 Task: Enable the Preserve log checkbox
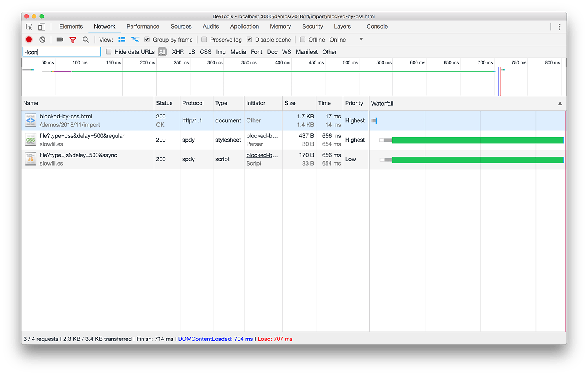[x=204, y=40]
